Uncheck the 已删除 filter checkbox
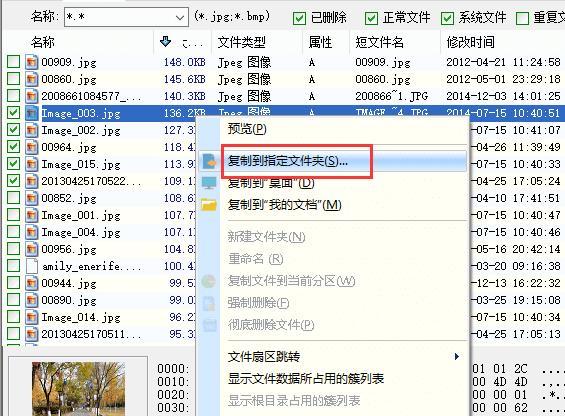 [x=299, y=18]
